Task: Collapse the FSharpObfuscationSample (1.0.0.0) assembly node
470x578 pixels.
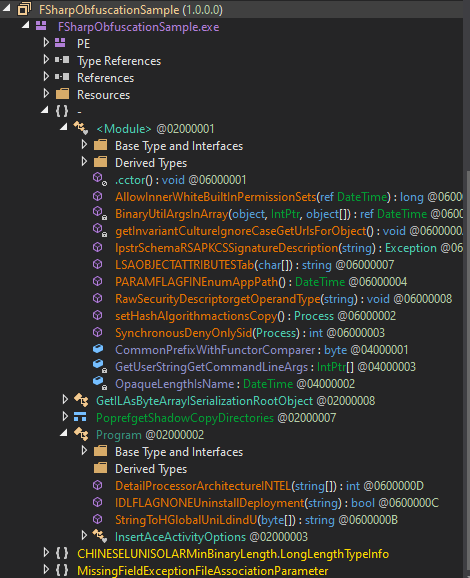Action: (7, 8)
